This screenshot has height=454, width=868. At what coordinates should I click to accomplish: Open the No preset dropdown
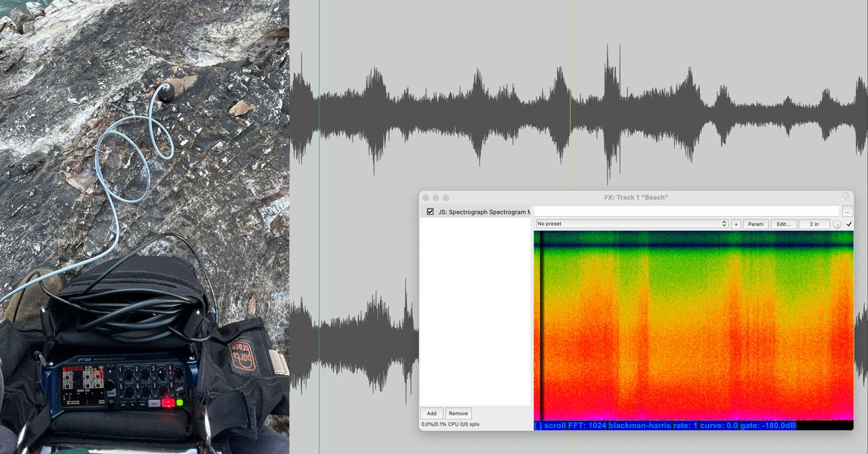pos(631,224)
